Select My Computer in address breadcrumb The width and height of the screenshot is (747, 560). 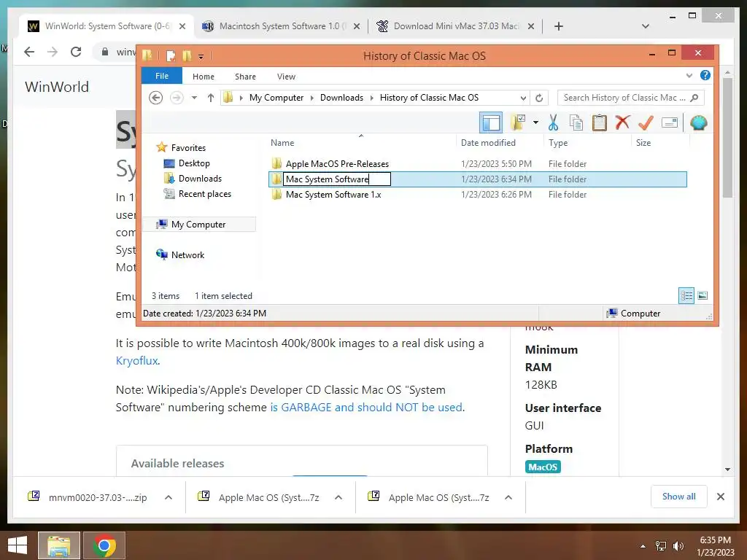pyautogui.click(x=276, y=98)
